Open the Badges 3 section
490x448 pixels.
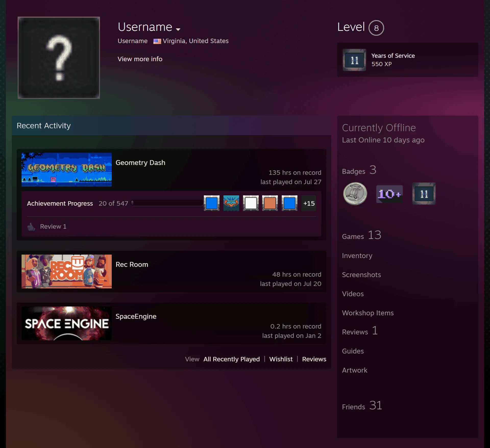359,170
